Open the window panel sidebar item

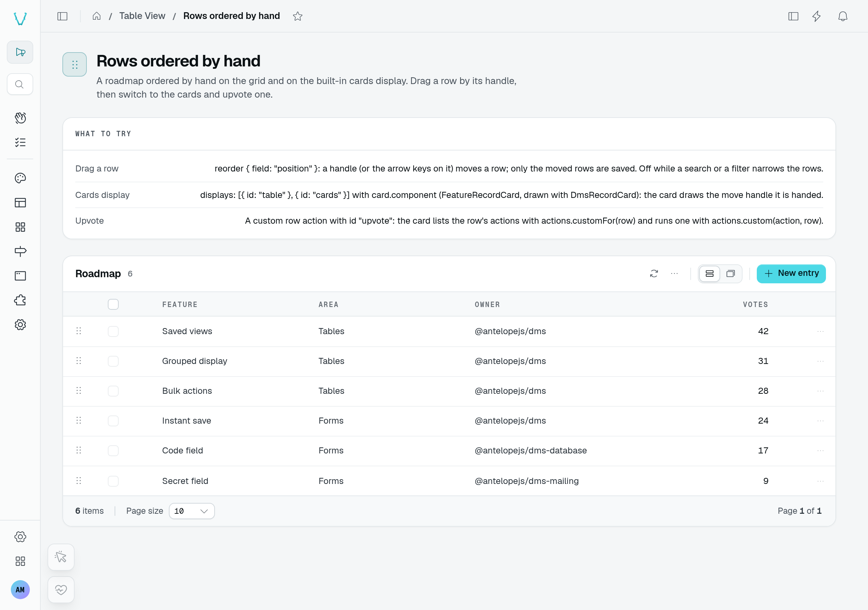[x=20, y=276]
